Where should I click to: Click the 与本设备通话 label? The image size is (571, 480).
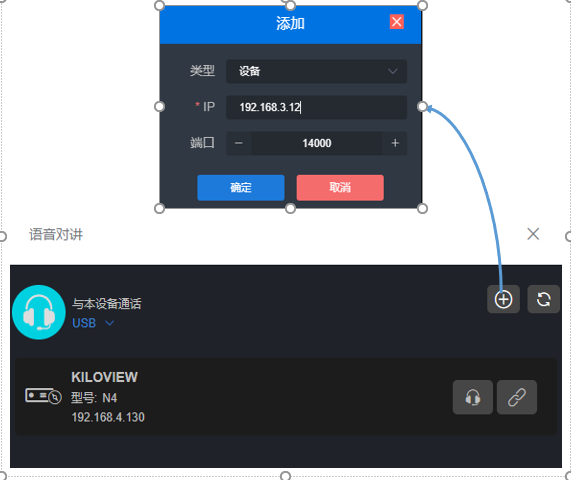click(x=107, y=303)
